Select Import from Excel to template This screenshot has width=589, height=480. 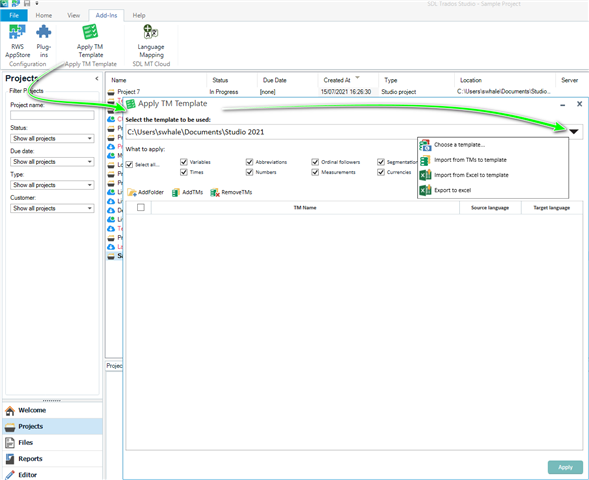[492, 175]
